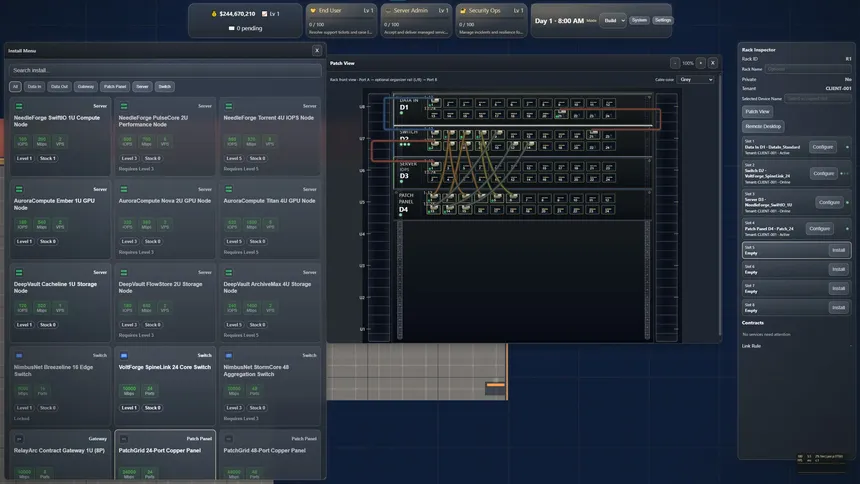
Task: Click the AuroraCompute Ember GPU node icon
Action: (19, 188)
